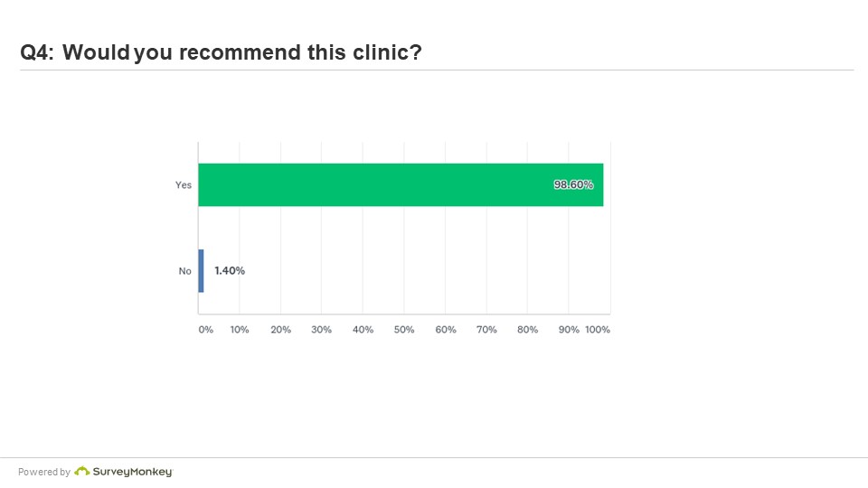Click the 10% axis tick label
The height and width of the screenshot is (488, 868).
240,330
